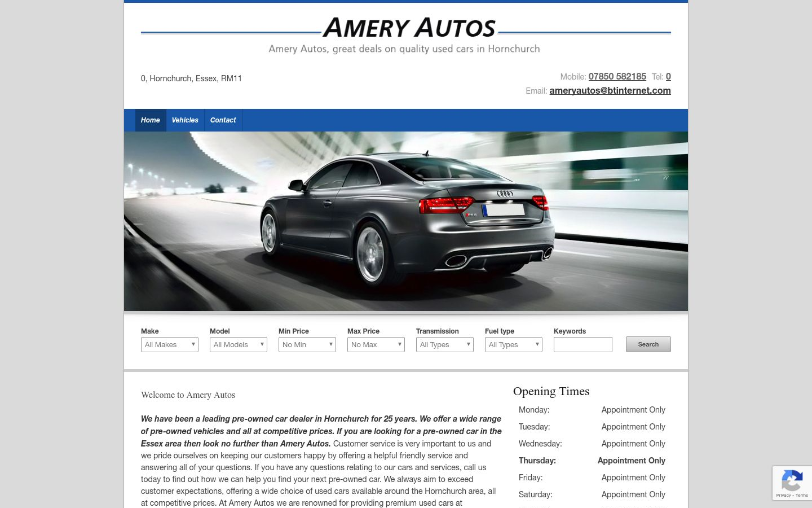This screenshot has width=812, height=508.
Task: Expand the Transmission dropdown
Action: tap(445, 344)
